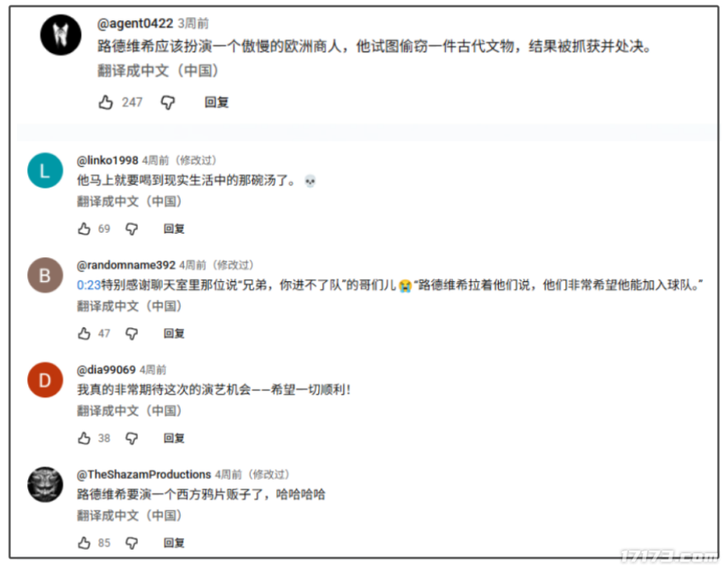Screen dimensions: 728x571
Task: Dislike the @TheShazamProductions comment
Action: point(132,543)
